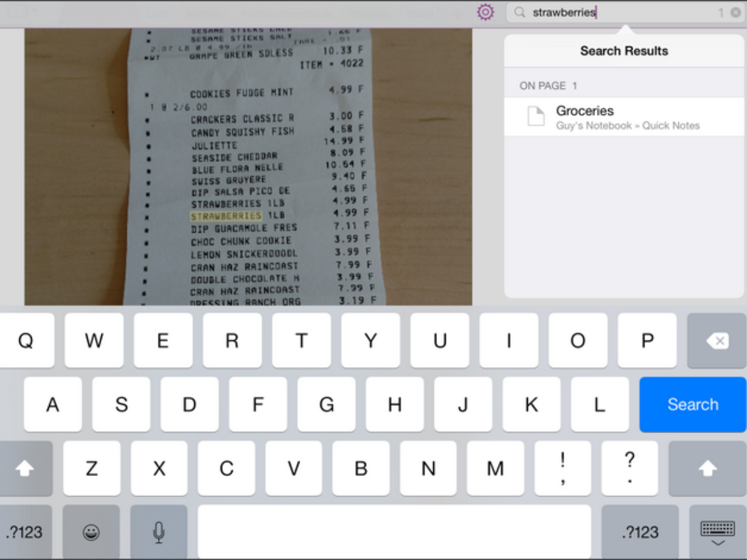Tap the L key
The height and width of the screenshot is (560, 747).
point(599,404)
